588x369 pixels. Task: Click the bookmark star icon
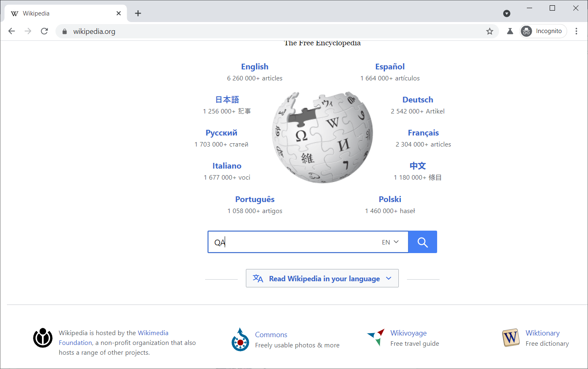[x=489, y=31]
